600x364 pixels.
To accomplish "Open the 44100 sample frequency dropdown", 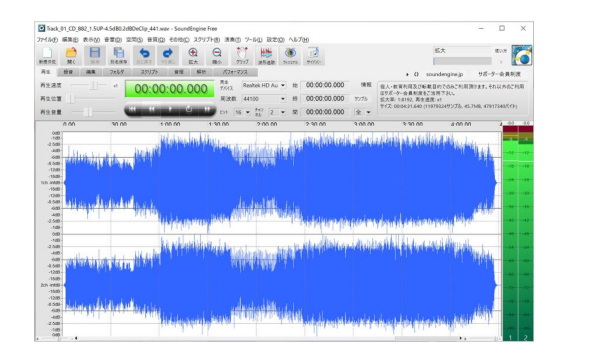I will pos(283,99).
